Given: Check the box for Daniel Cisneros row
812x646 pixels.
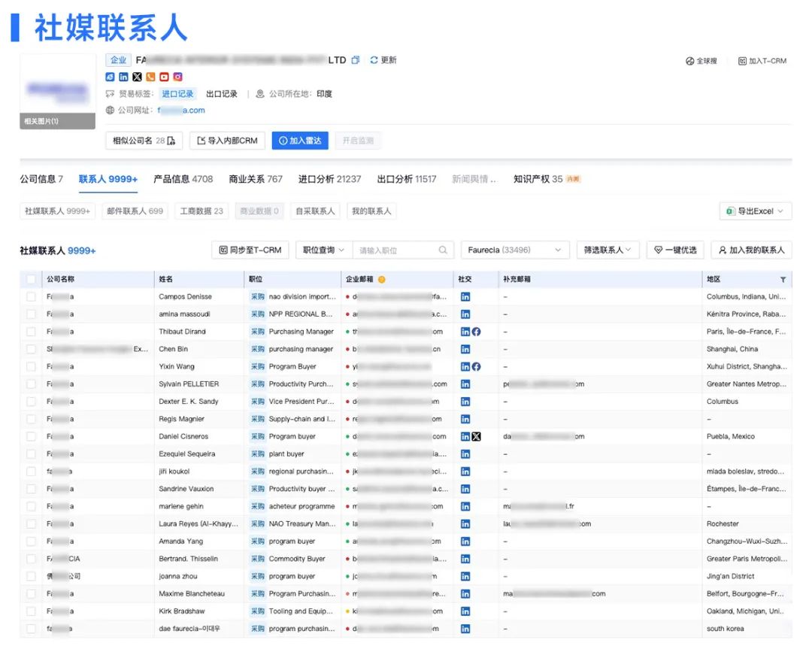Looking at the screenshot, I should tap(31, 437).
